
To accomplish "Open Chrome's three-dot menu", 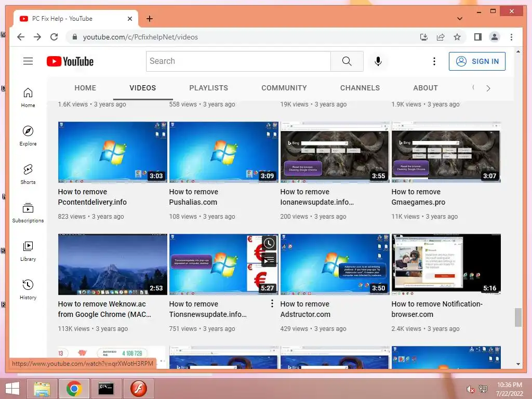I will [511, 37].
